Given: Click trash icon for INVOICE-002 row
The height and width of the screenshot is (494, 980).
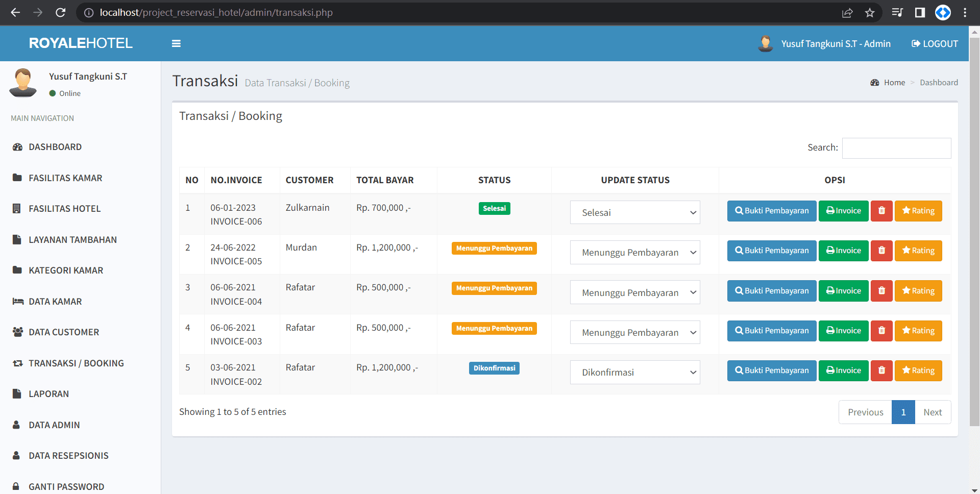Looking at the screenshot, I should click(x=881, y=370).
